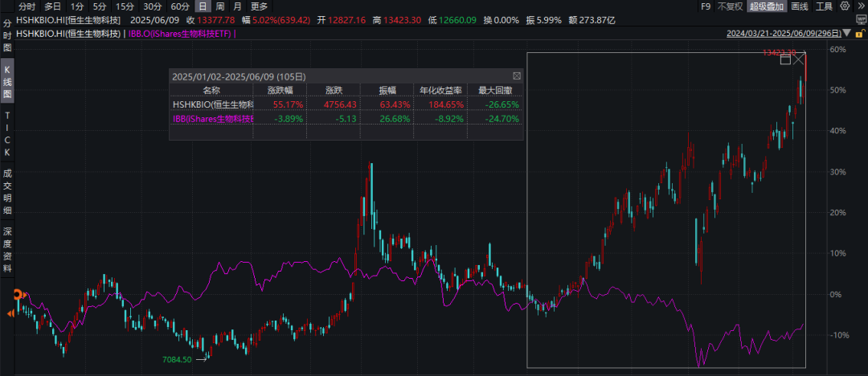Viewport: 868px width, 376px height.
Task: Click the 7084.50 low price label
Action: [x=177, y=359]
